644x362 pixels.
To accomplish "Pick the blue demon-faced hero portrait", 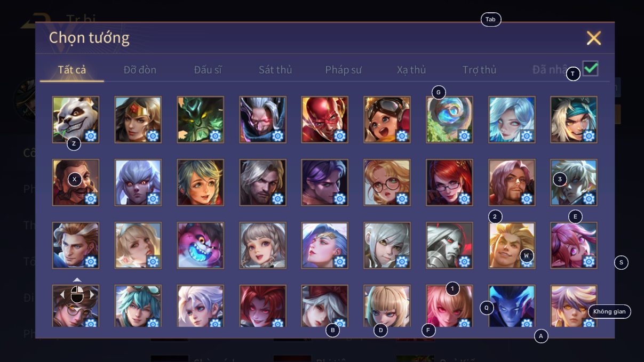I will click(512, 306).
